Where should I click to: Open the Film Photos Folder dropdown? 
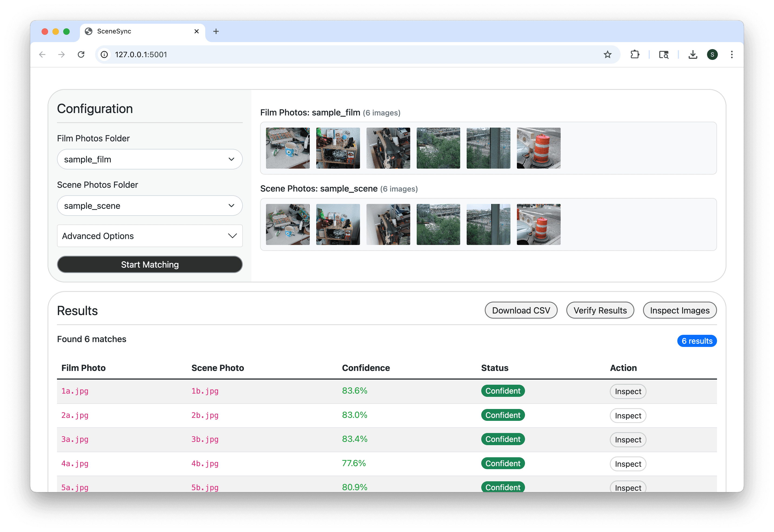tap(149, 159)
